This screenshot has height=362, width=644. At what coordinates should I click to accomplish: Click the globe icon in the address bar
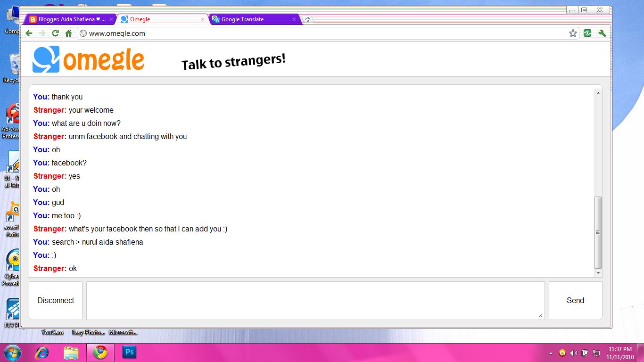83,33
